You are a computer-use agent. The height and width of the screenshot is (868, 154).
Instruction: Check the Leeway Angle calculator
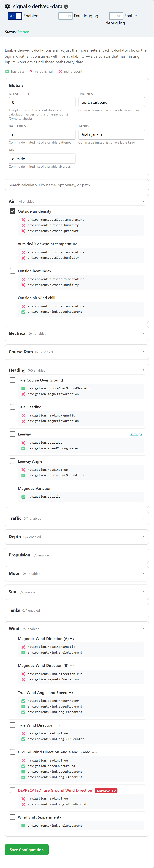pos(13,461)
